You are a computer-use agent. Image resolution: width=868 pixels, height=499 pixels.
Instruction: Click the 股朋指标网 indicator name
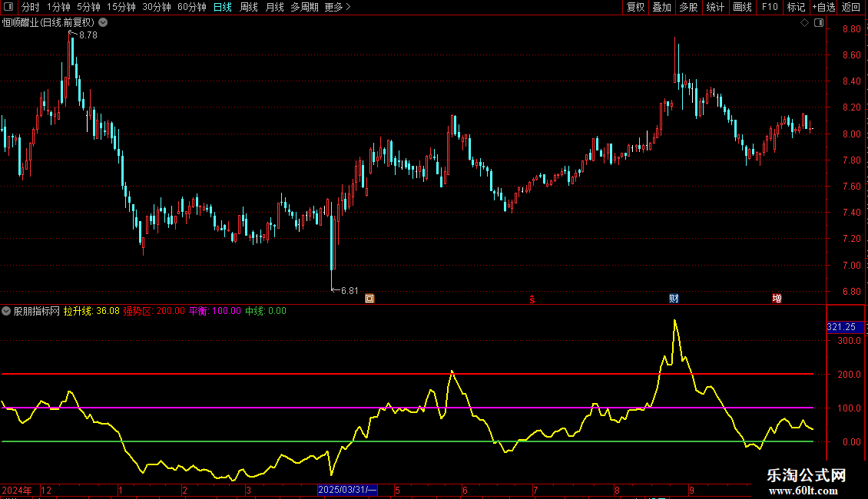tap(37, 311)
